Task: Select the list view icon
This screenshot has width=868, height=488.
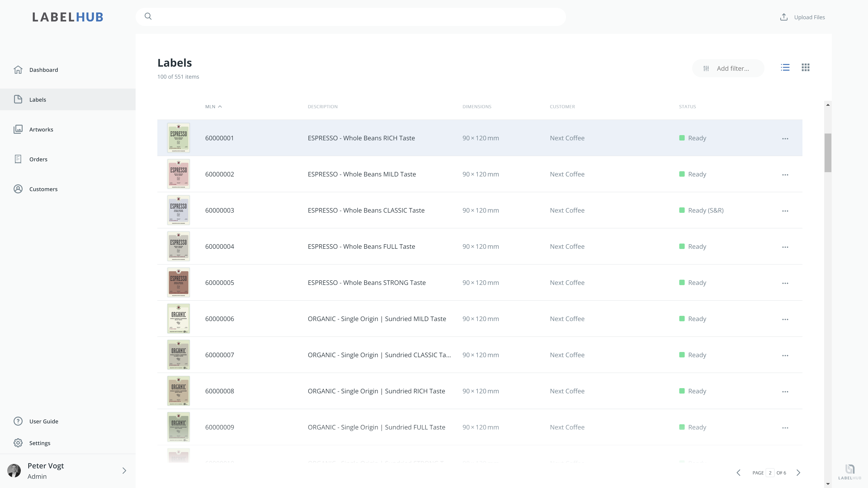Action: pyautogui.click(x=785, y=68)
